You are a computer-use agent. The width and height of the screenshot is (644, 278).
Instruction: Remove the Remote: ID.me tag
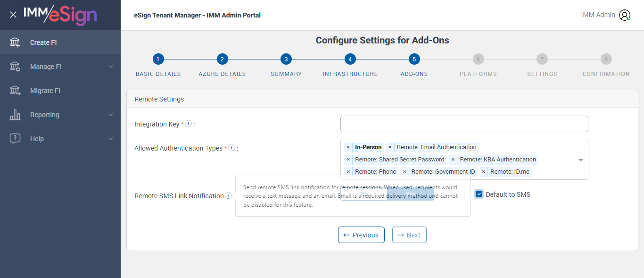click(x=483, y=172)
